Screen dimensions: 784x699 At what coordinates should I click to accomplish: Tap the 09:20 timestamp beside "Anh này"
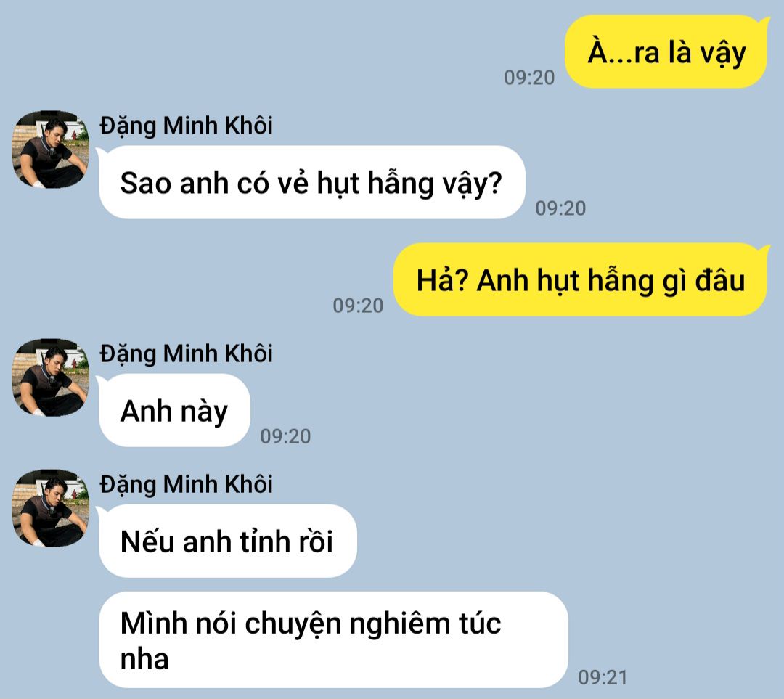coord(285,436)
